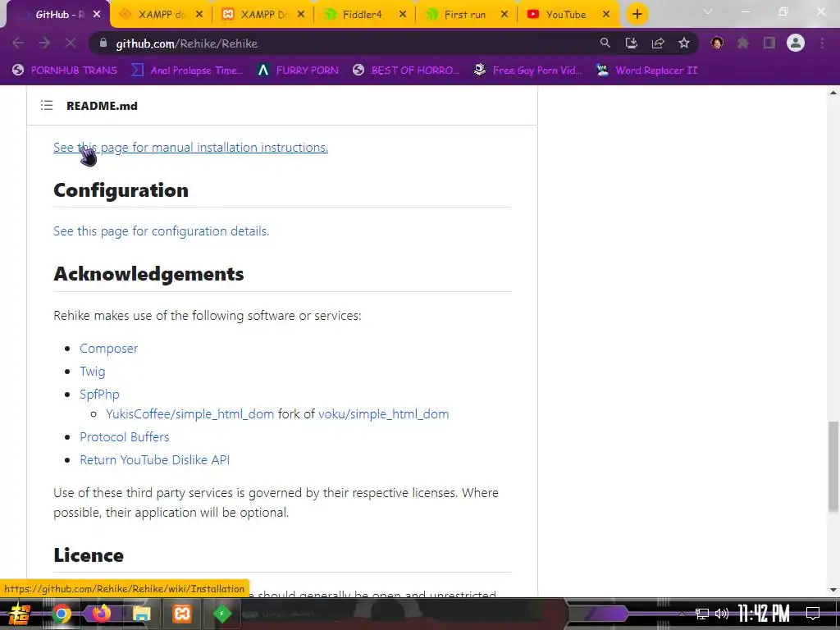
Task: Open README table of contents icon
Action: click(47, 106)
